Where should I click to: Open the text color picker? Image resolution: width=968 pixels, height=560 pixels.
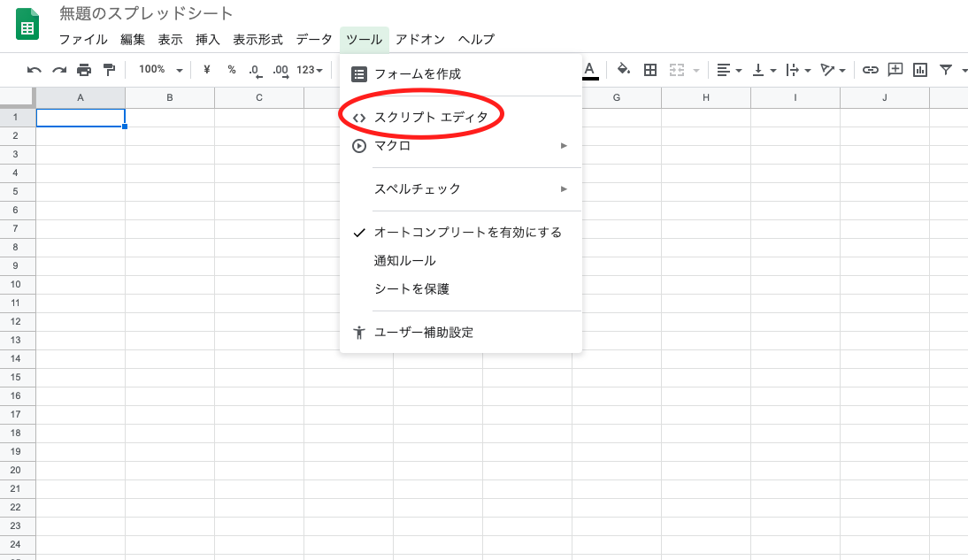click(x=589, y=69)
